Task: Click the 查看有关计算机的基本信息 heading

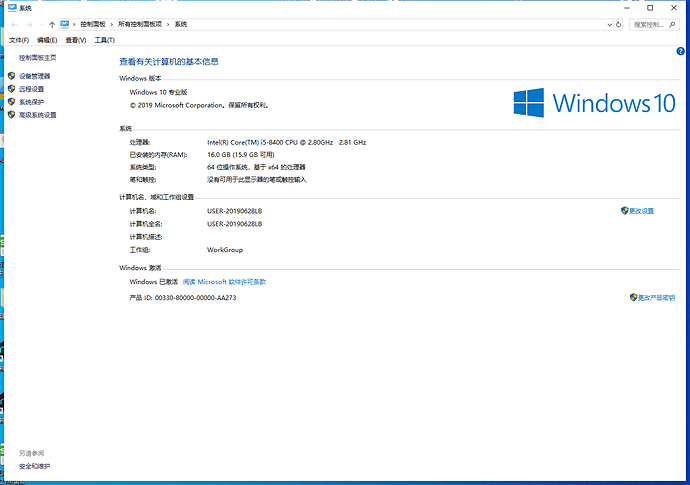Action: (169, 62)
